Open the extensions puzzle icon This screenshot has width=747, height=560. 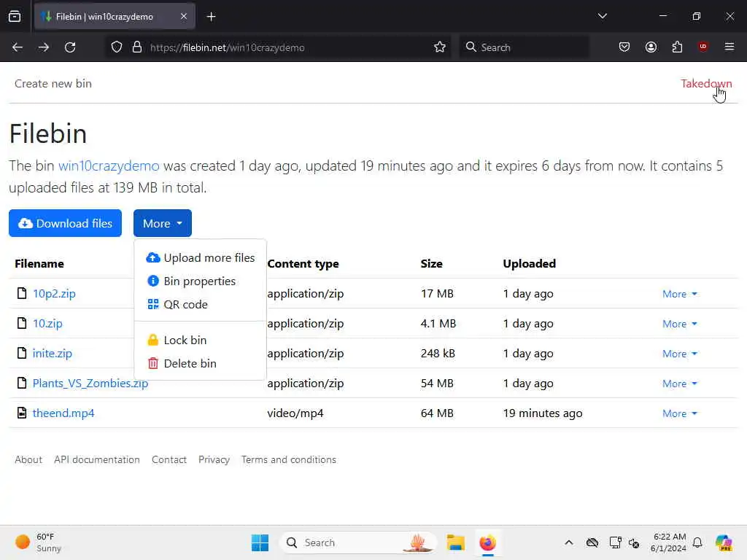[677, 47]
